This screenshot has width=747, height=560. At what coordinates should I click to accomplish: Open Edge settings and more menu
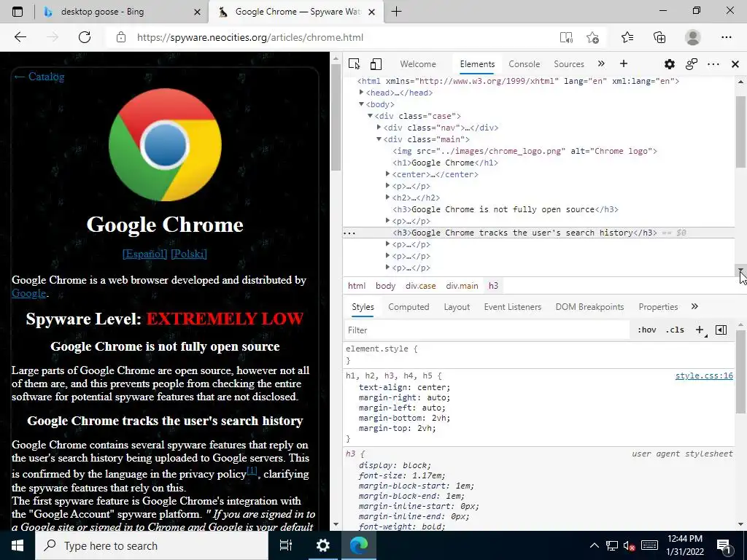[x=726, y=37]
